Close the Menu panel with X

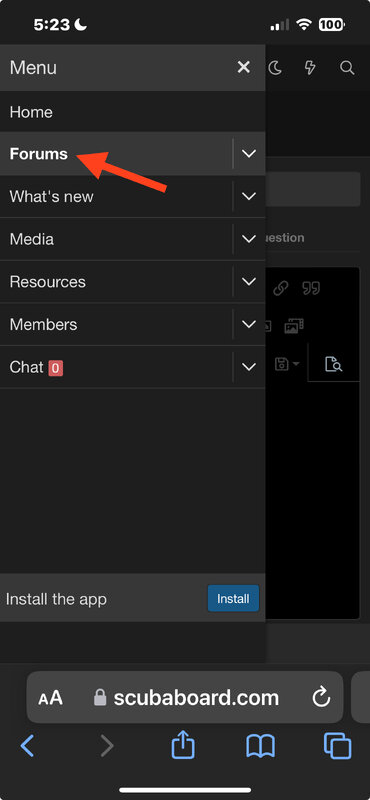click(x=243, y=67)
